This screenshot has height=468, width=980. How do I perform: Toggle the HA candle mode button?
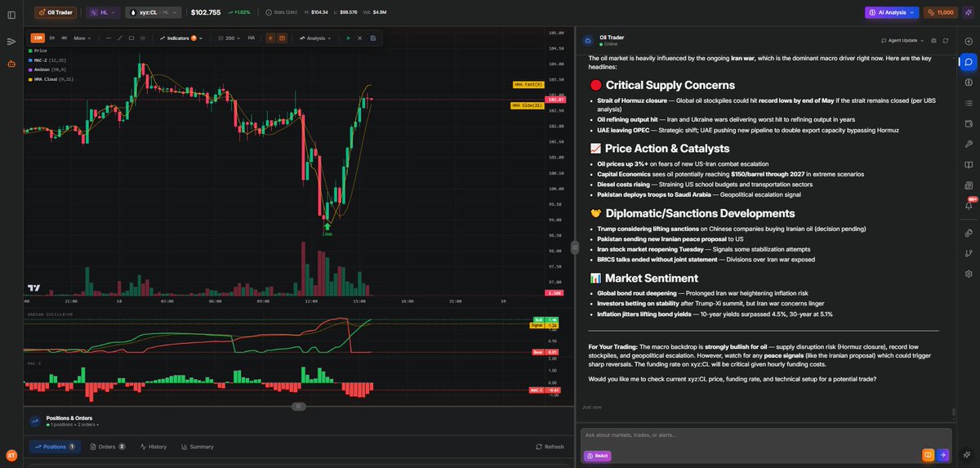point(252,38)
